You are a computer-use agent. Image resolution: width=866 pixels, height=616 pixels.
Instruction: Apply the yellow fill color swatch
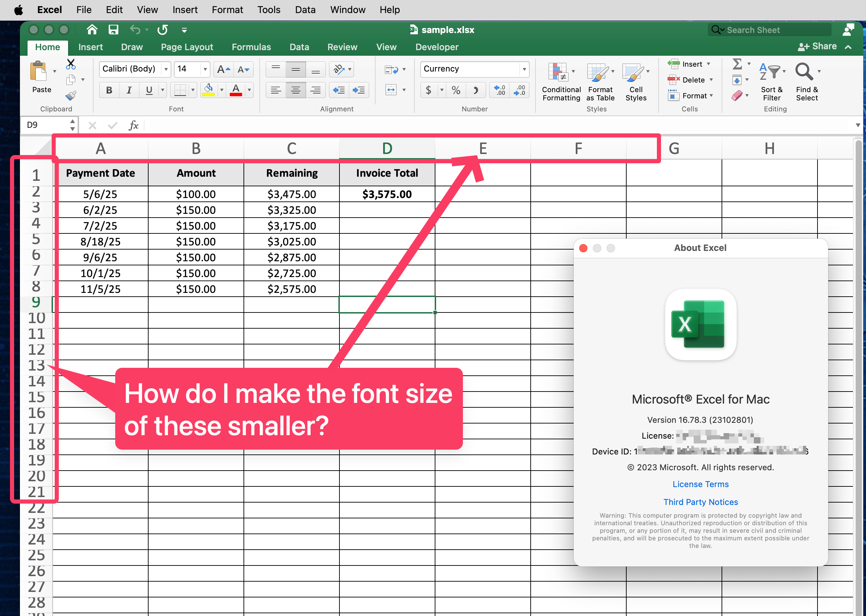[x=208, y=90]
